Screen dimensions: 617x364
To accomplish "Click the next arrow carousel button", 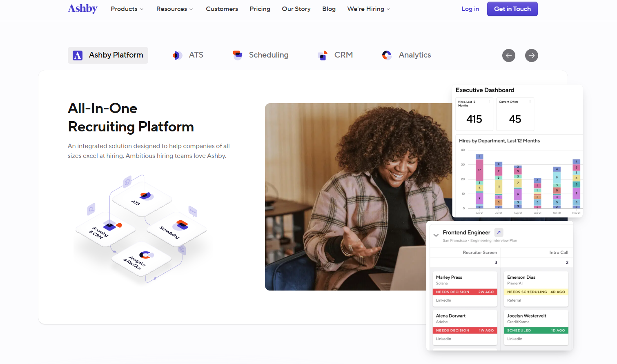I will (x=532, y=55).
